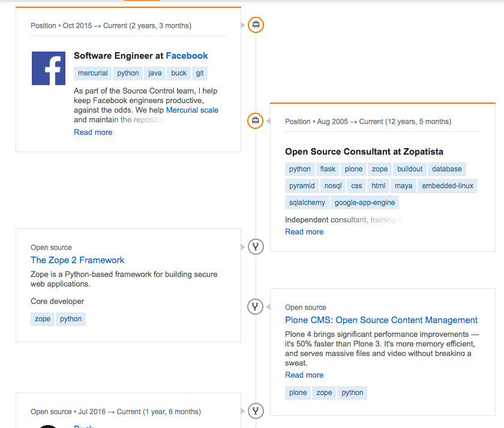
Task: Select the sqlalchemy tag
Action: [307, 203]
